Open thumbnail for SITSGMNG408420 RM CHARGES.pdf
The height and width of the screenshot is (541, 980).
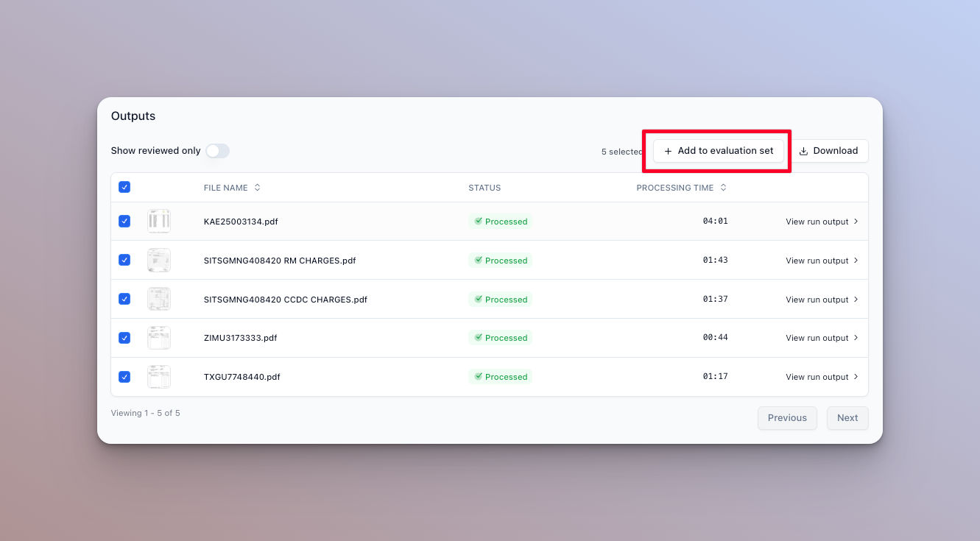tap(158, 260)
